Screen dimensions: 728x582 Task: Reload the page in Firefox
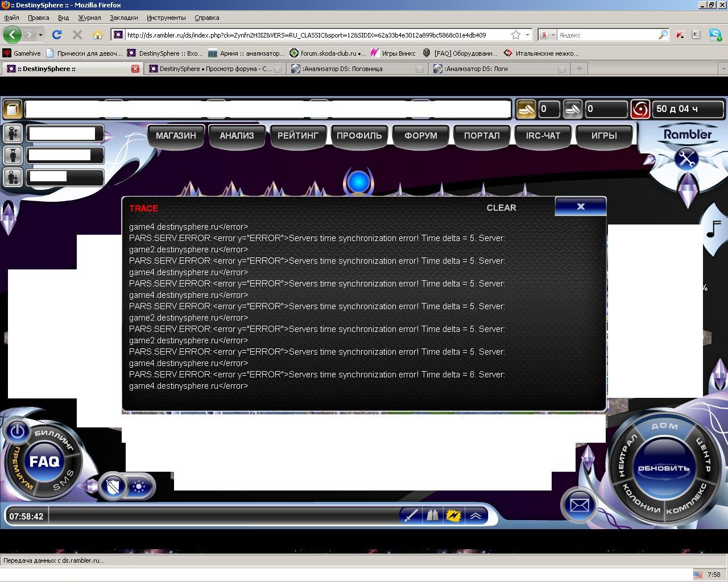click(57, 35)
